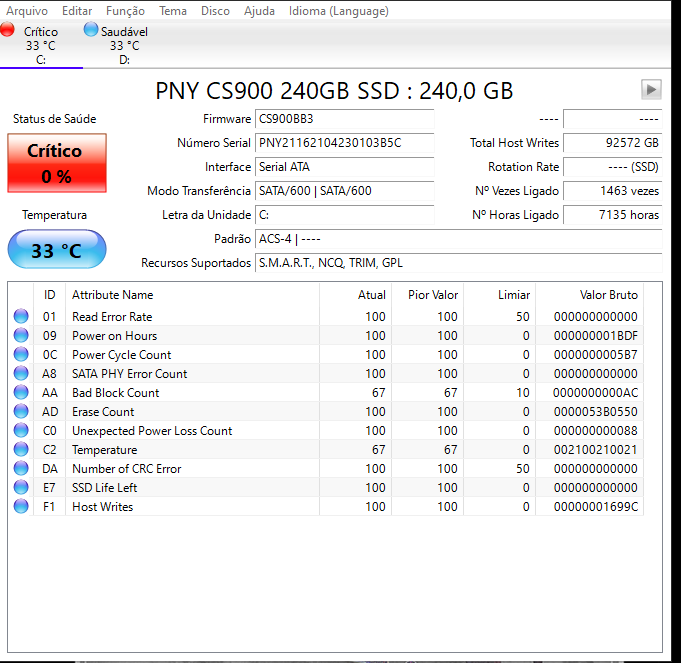Open the Tema menu
The height and width of the screenshot is (663, 681).
[173, 11]
